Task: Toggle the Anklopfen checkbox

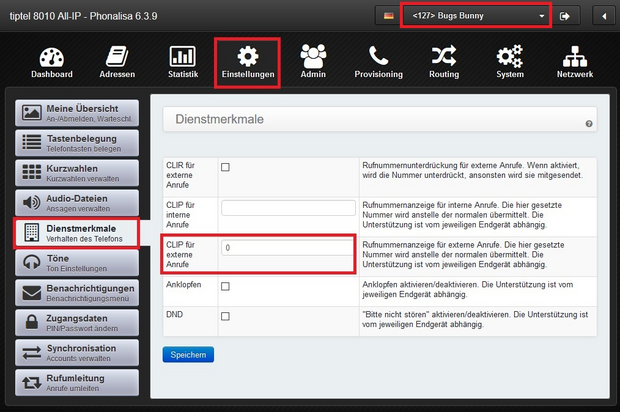Action: [x=225, y=286]
